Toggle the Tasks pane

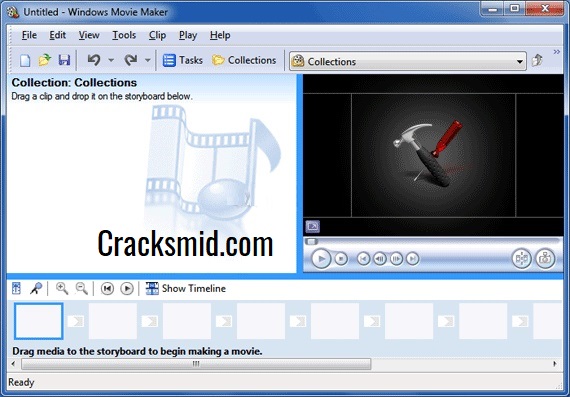click(x=182, y=60)
